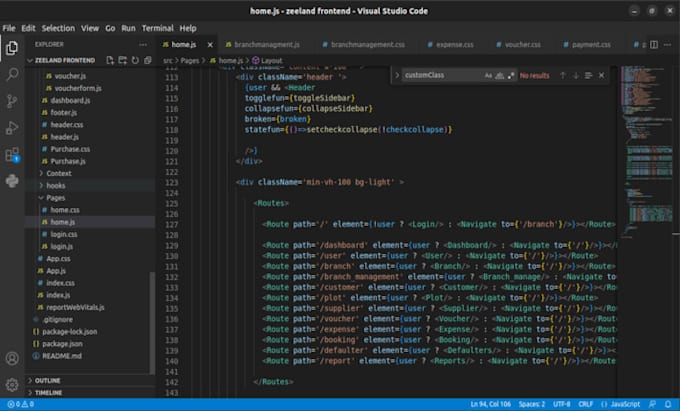The width and height of the screenshot is (680, 411).
Task: Open the Terminal menu
Action: 157,28
